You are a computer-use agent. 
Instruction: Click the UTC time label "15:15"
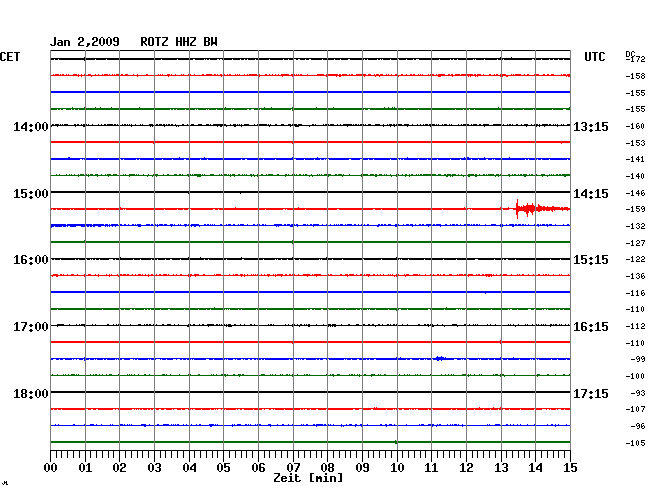point(591,260)
